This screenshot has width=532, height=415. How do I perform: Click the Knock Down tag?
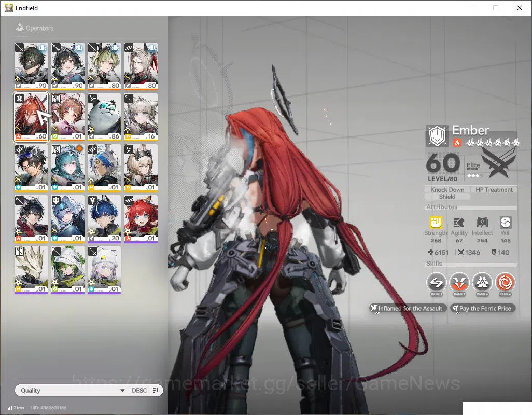(447, 190)
